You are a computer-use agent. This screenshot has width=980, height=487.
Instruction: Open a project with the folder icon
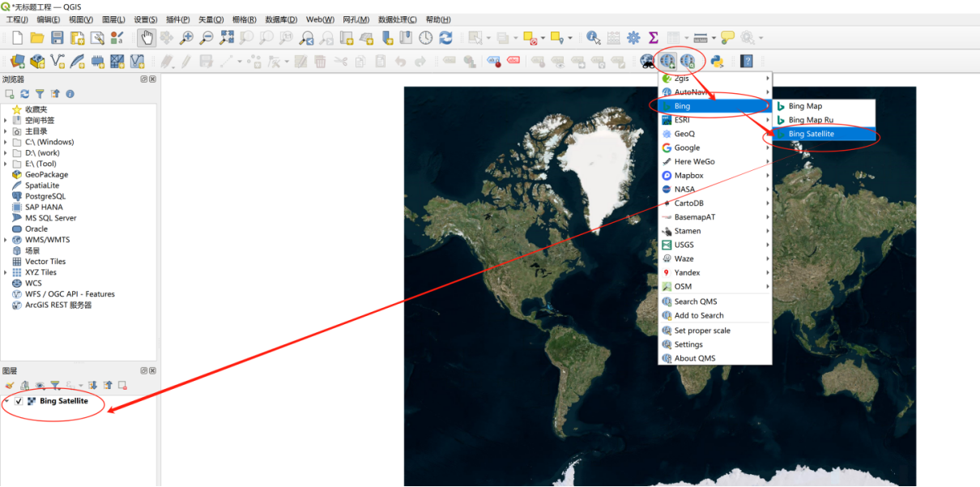click(x=37, y=37)
